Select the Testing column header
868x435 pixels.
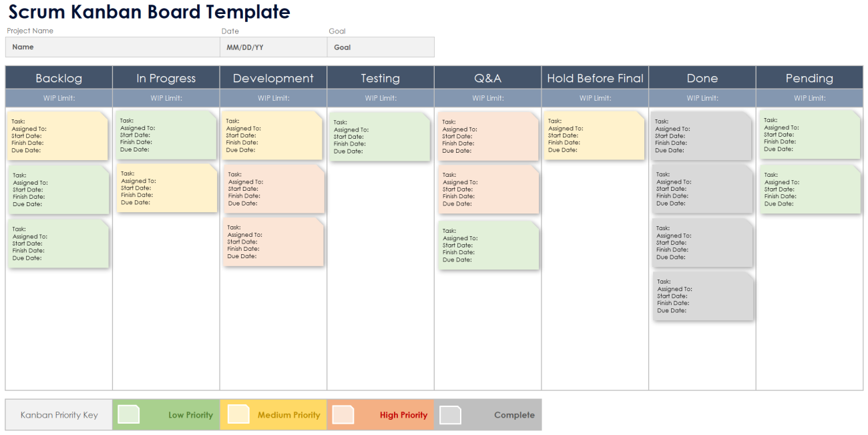(x=380, y=77)
